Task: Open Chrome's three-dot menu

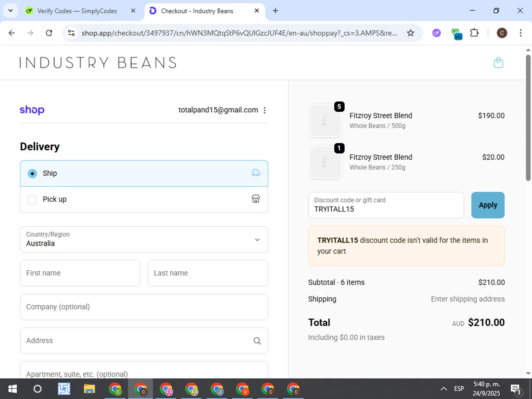Action: coord(521,33)
